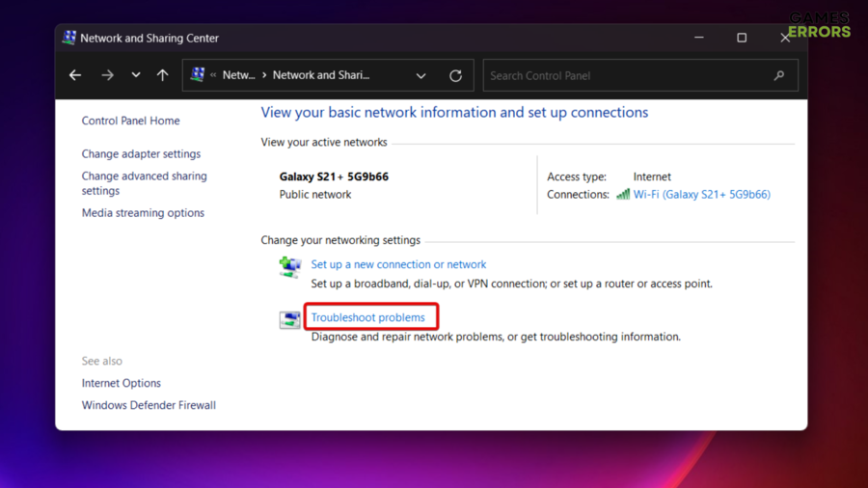
Task: Click the Search Control Panel field
Action: (627, 75)
